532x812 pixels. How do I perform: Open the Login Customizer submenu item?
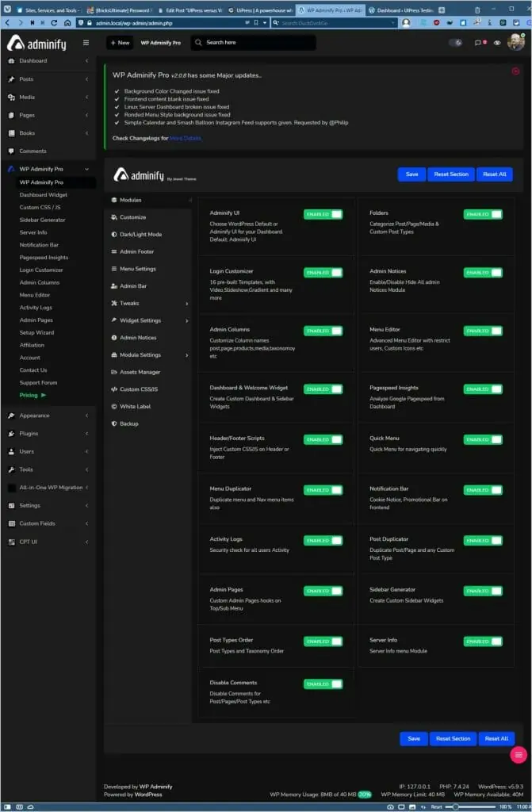[41, 270]
